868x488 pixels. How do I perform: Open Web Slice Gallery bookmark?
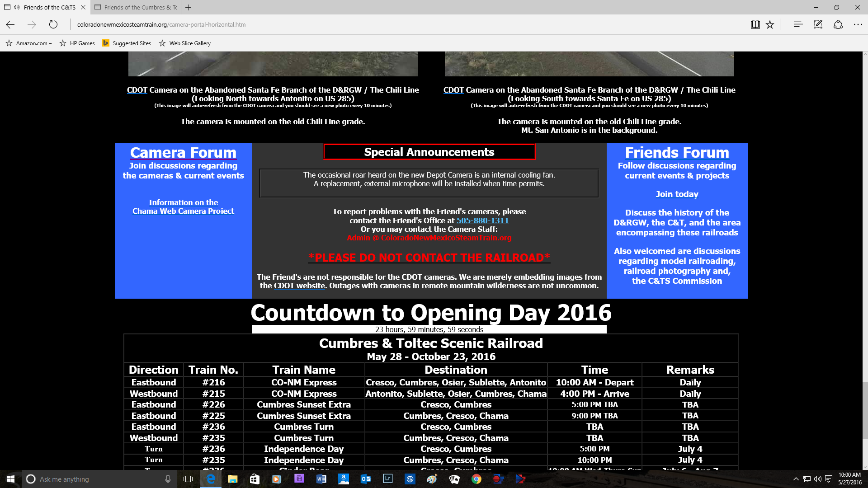[184, 43]
